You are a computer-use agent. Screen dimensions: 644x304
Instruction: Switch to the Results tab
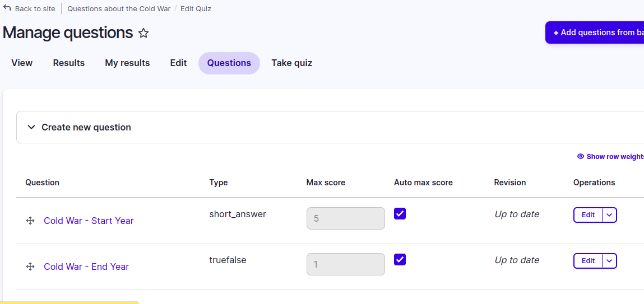pos(68,63)
